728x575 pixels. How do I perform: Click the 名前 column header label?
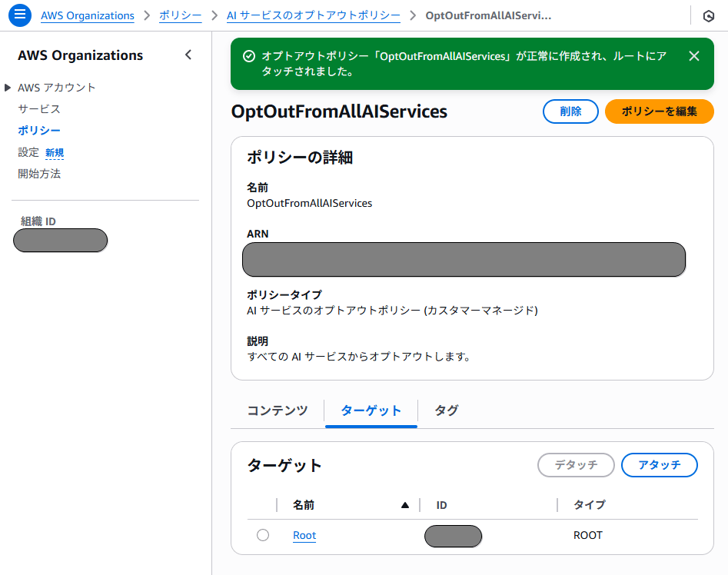pyautogui.click(x=304, y=505)
